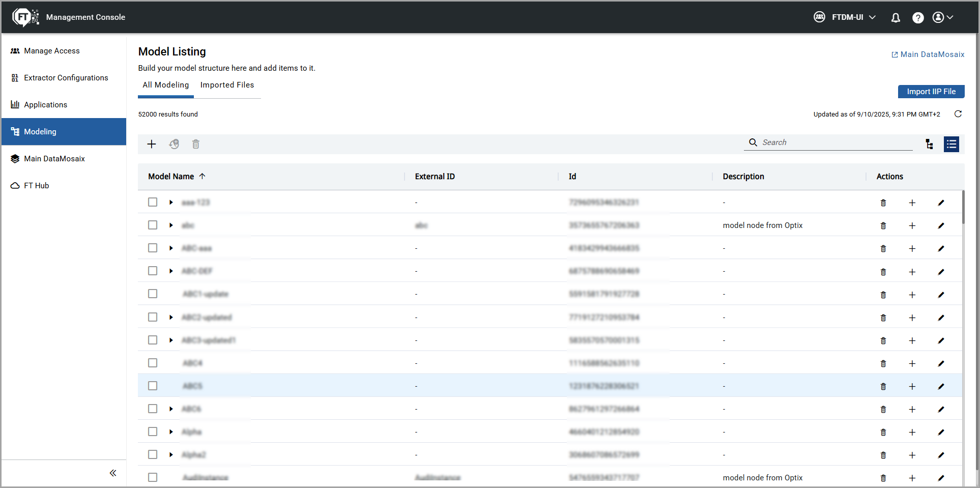The image size is (980, 488).
Task: Check the checkbox for the first model row
Action: [153, 202]
